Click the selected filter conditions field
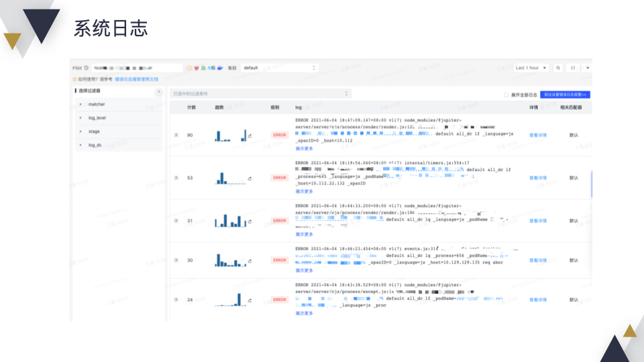The width and height of the screenshot is (644, 362). (260, 94)
